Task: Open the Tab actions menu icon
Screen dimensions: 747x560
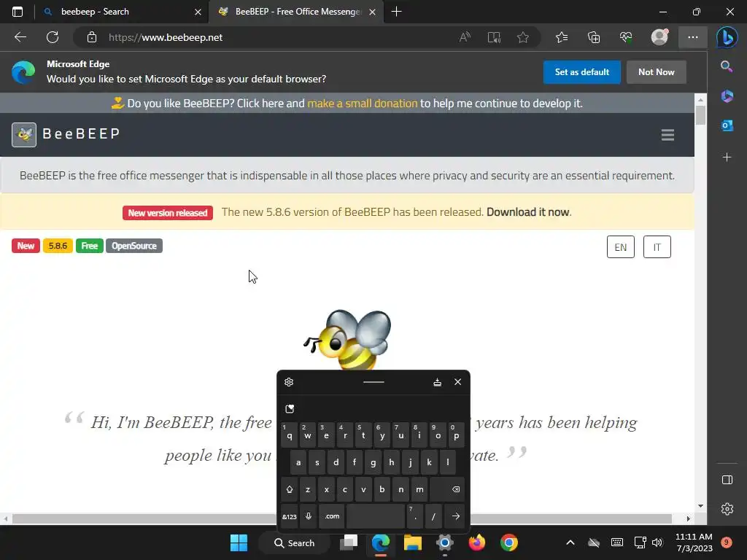Action: pos(18,12)
